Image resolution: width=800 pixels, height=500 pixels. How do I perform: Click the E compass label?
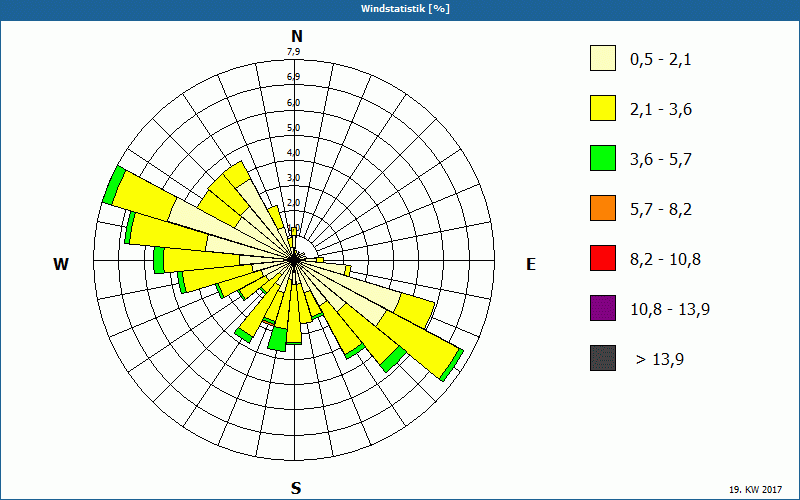[x=531, y=264]
